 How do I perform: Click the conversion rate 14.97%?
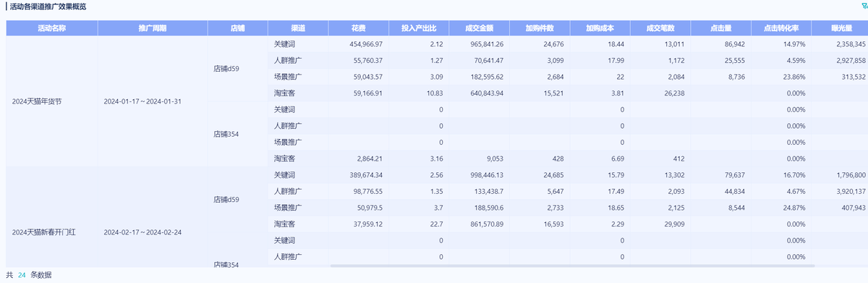795,44
